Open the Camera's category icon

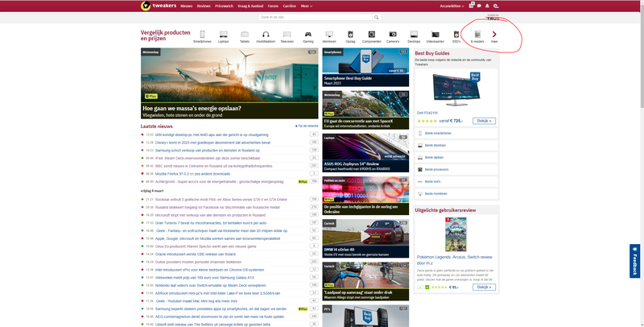[x=393, y=35]
